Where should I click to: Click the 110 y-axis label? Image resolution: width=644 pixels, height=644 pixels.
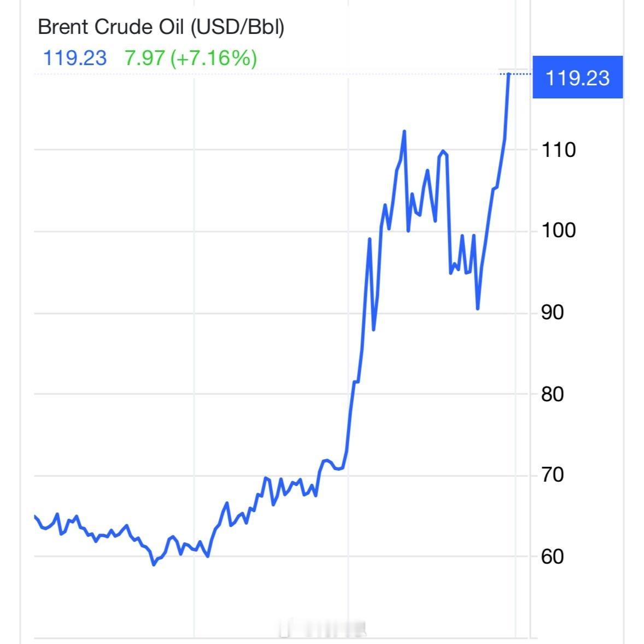(x=559, y=150)
